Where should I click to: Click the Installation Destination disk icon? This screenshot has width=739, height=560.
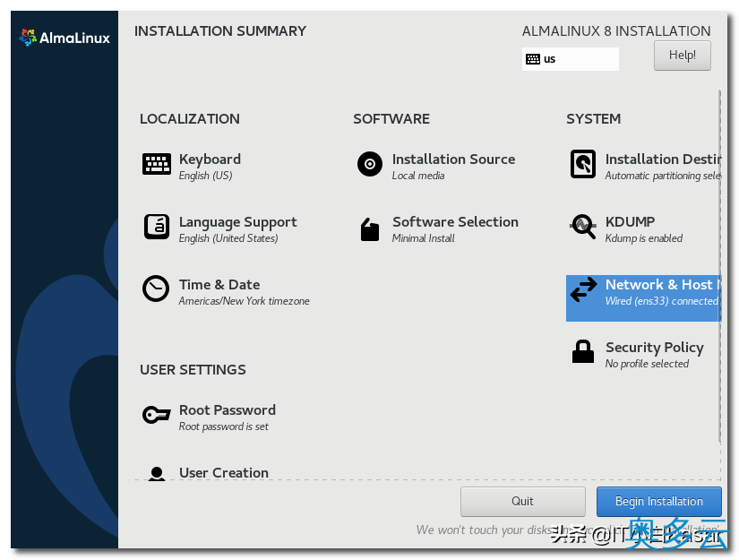(583, 164)
